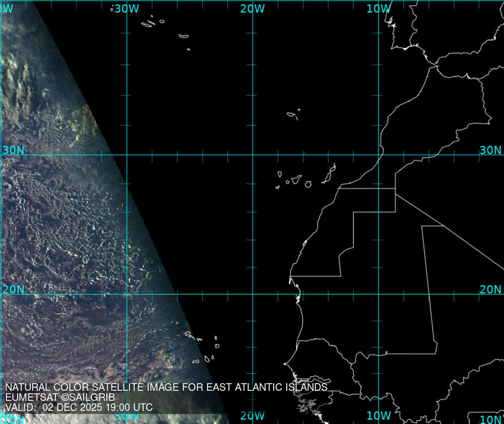The image size is (504, 424).
Task: Click the 'VALID: 02 DEC 2025 19:00 UTC' timestamp
Action: (x=79, y=407)
